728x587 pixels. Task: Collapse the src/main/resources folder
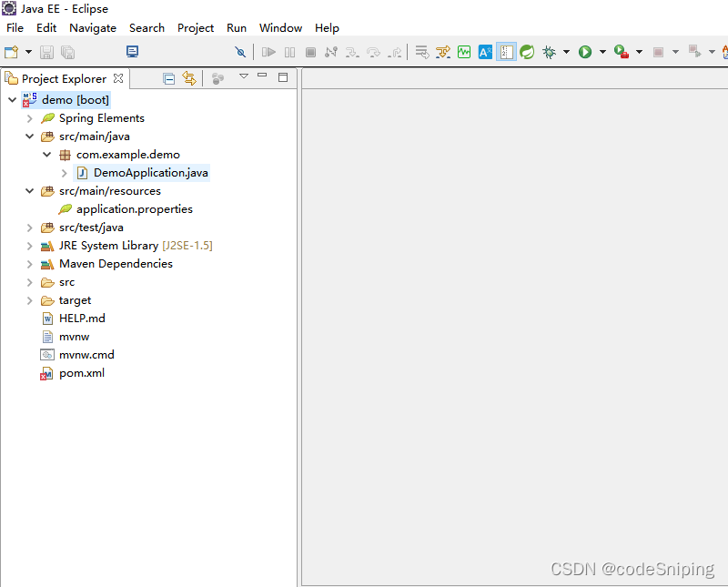pos(30,191)
